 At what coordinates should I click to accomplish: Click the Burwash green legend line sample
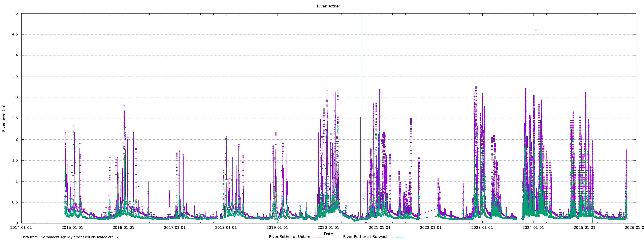398,237
